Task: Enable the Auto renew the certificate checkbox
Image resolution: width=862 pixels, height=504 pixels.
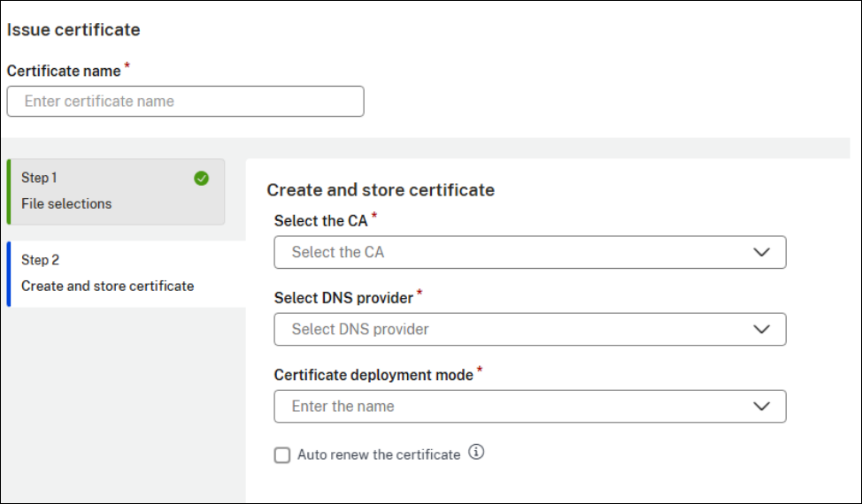Action: coord(282,455)
